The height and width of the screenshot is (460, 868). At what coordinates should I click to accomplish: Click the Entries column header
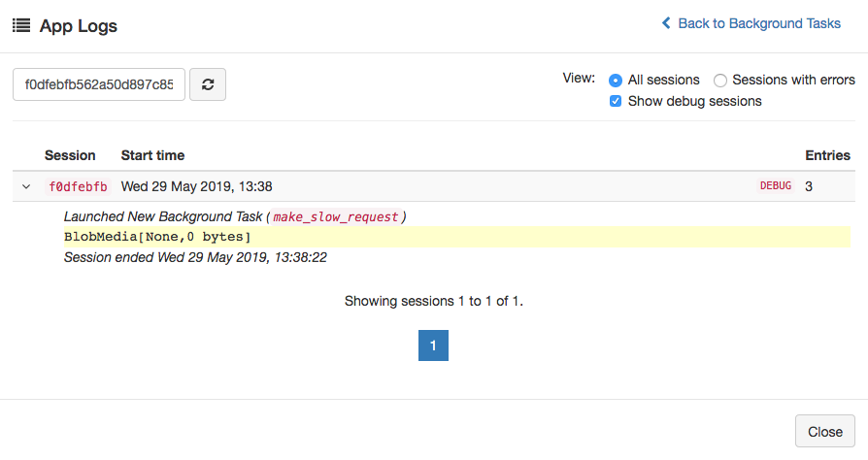827,155
